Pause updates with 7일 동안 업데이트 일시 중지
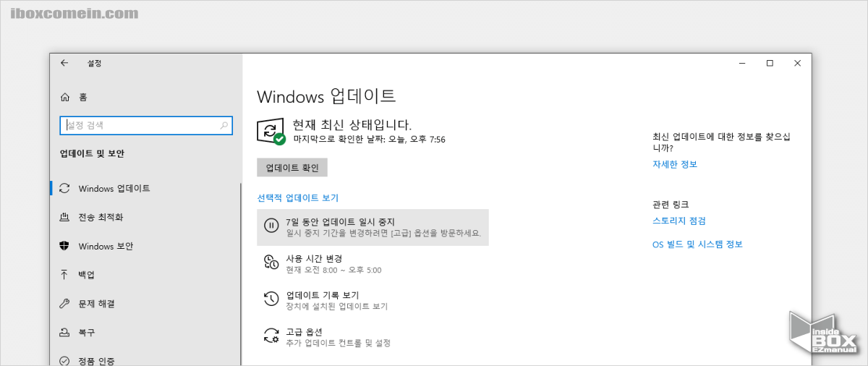 pyautogui.click(x=373, y=227)
